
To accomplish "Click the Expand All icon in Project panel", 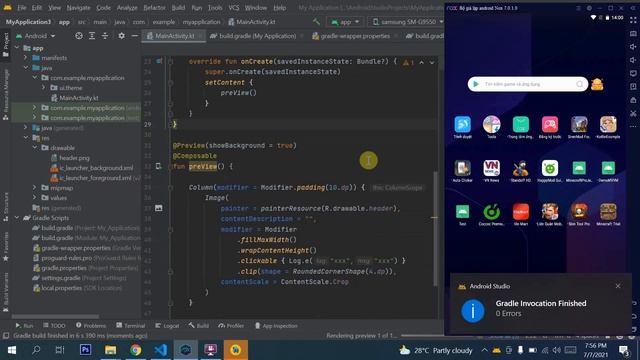I will (x=92, y=36).
